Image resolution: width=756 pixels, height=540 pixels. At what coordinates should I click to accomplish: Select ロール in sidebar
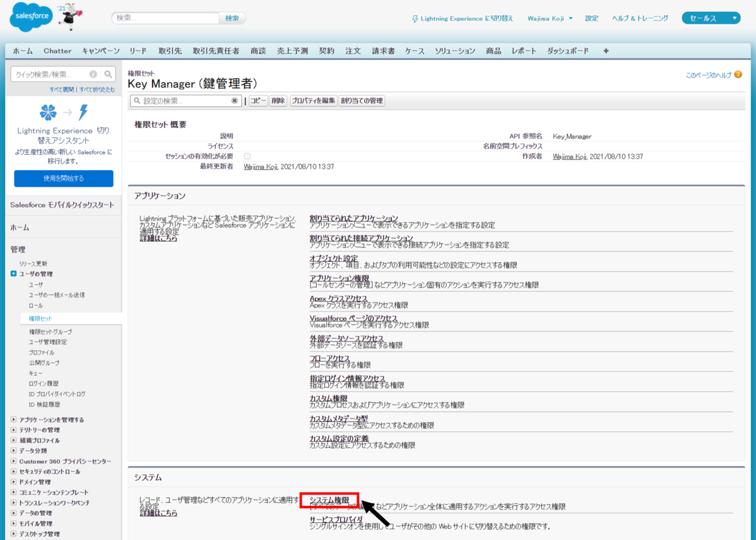pyautogui.click(x=36, y=305)
